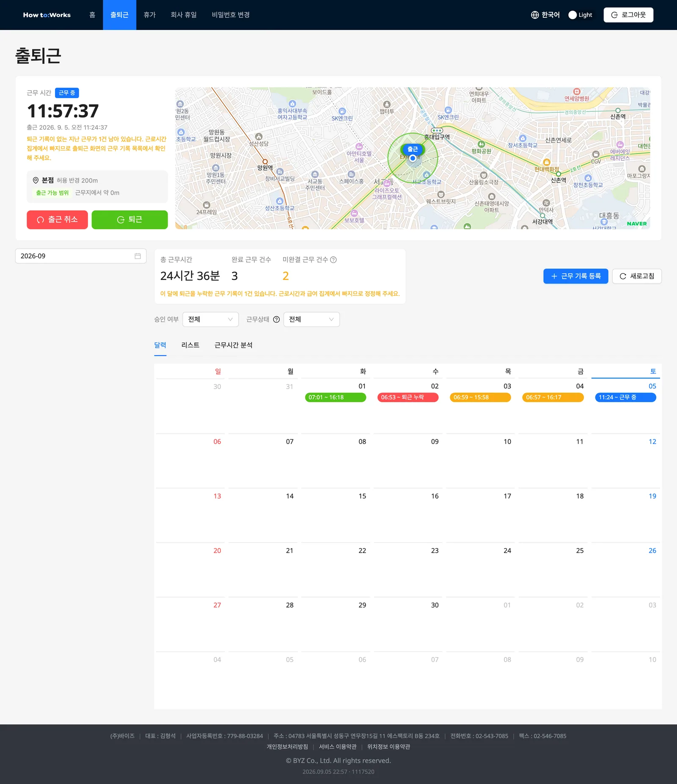This screenshot has width=677, height=784.
Task: Click the 연세암병원 hospital icon on map
Action: [576, 91]
